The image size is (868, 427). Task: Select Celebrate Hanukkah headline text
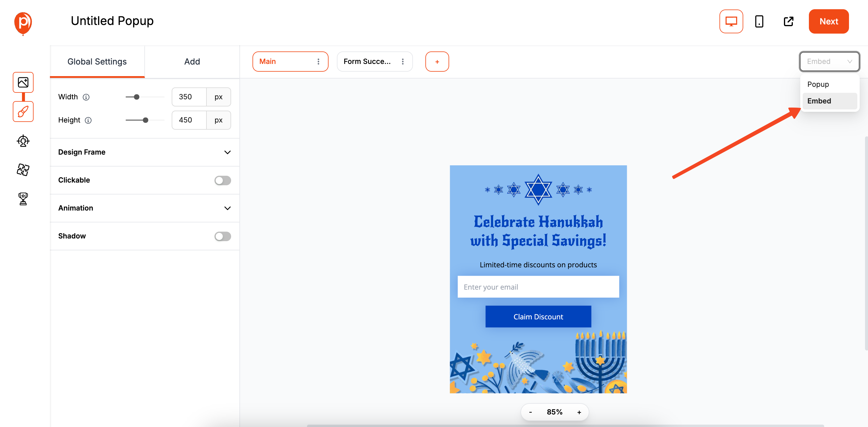[x=538, y=231]
